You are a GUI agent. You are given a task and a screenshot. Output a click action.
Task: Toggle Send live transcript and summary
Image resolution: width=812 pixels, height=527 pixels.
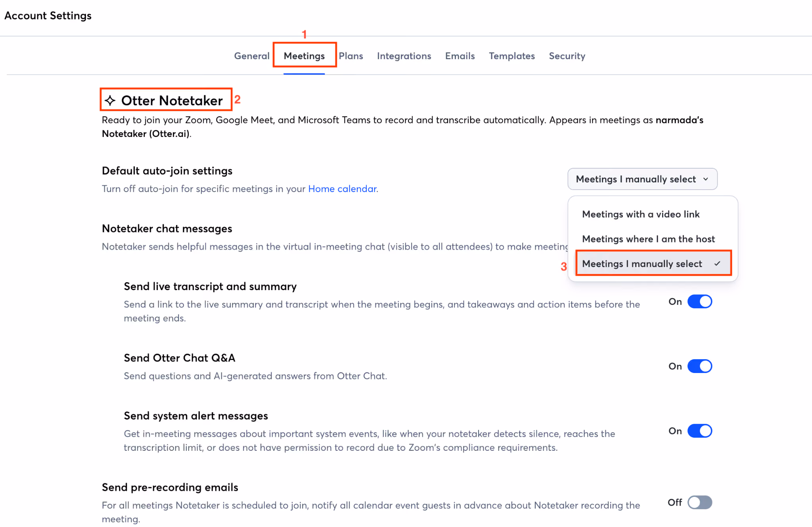point(700,302)
